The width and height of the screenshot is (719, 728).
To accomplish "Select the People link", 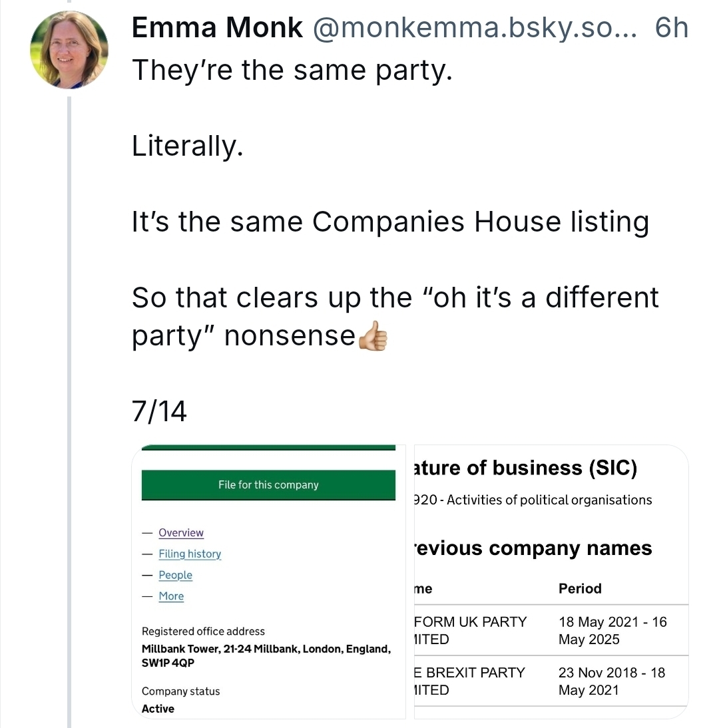I will pos(175,576).
